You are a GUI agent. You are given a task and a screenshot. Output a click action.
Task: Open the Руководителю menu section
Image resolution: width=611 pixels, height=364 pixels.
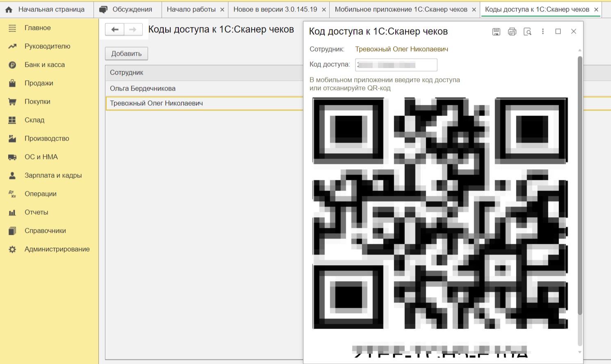tap(47, 46)
